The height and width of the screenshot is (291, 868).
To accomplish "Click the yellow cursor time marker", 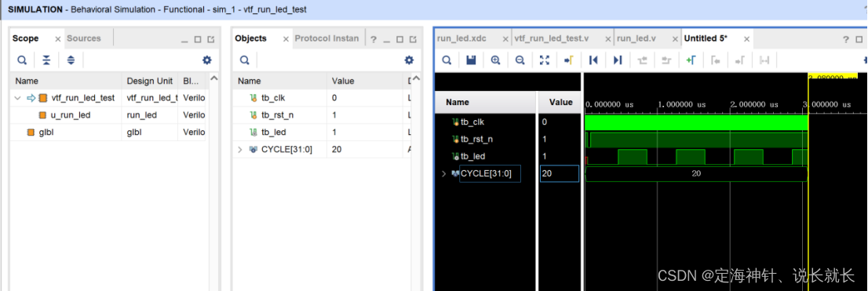I will pos(833,76).
